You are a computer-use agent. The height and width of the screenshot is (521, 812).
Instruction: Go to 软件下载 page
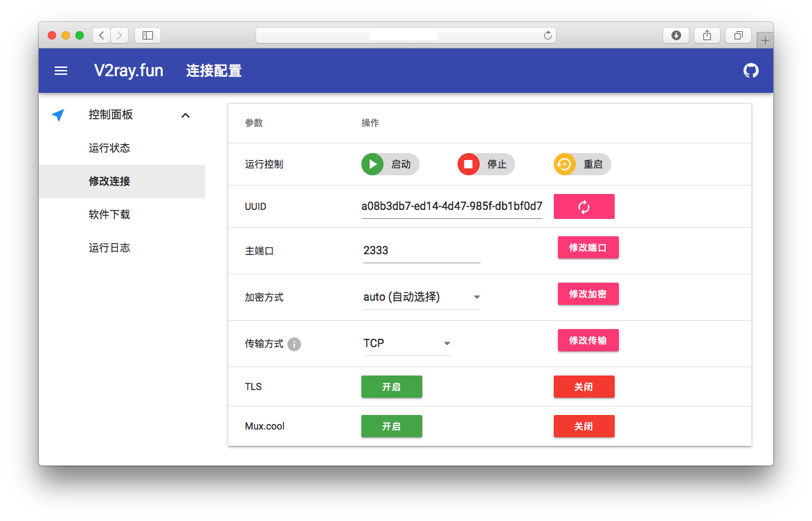point(109,215)
